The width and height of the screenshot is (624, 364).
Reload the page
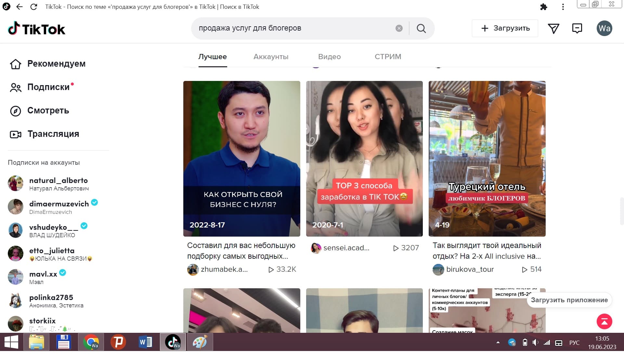coord(33,7)
